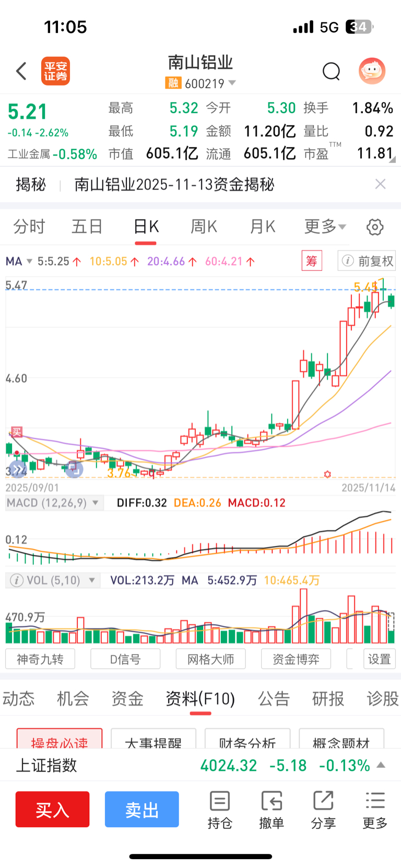Screen dimensions: 401x868
Task: Tap the blue 卖出 button
Action: point(142,810)
